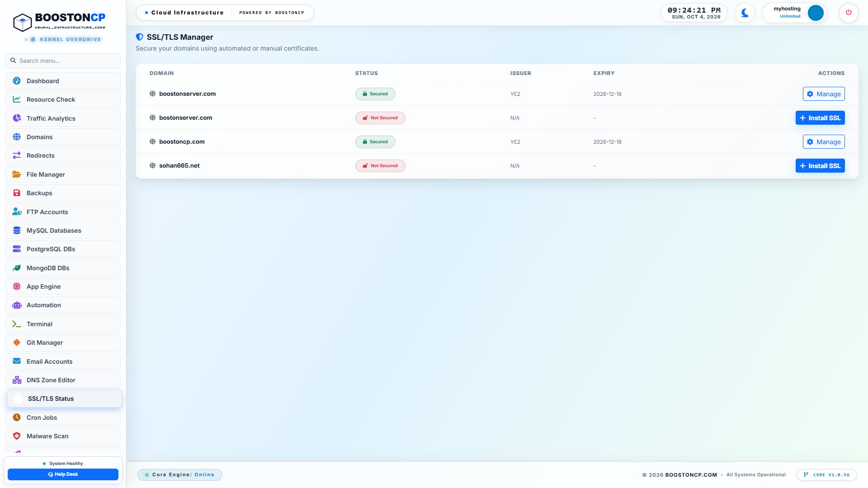The image size is (868, 488).
Task: Click the sohan665.net domain name
Action: pos(179,166)
